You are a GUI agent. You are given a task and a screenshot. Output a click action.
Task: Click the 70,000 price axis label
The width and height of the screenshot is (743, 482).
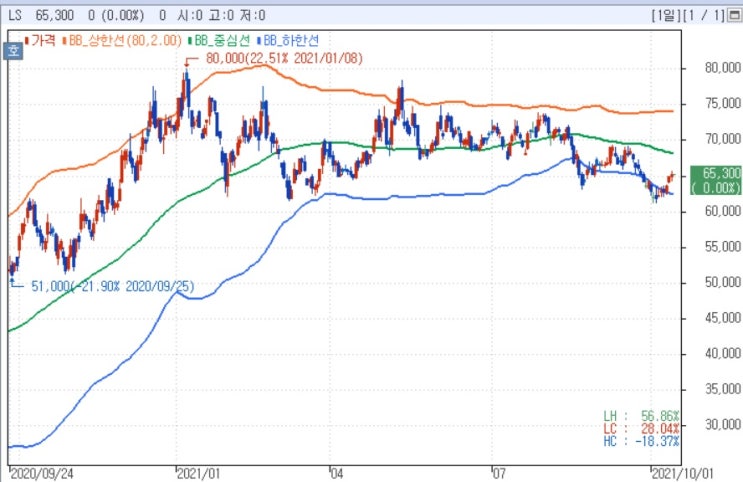point(723,139)
